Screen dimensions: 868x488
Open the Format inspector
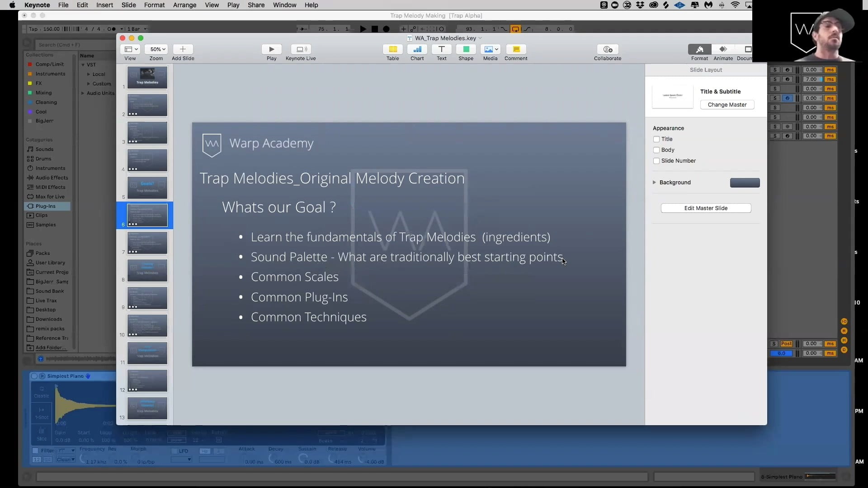click(x=699, y=49)
